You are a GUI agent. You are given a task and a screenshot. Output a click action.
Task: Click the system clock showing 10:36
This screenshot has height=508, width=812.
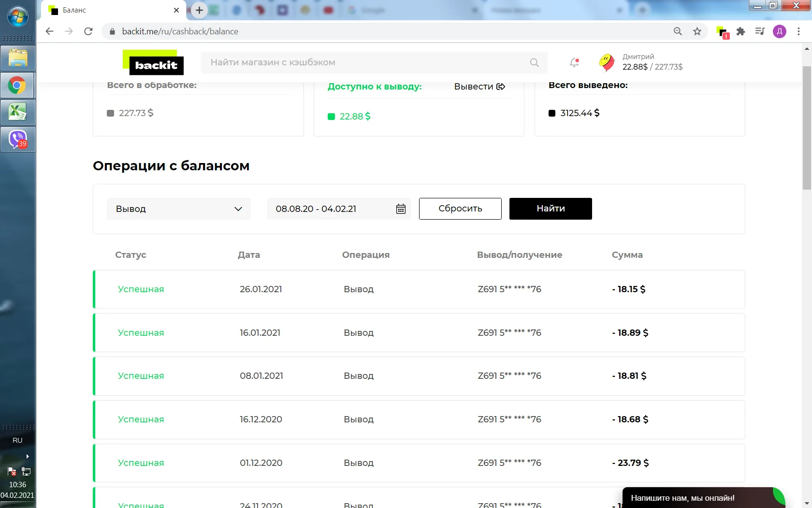pos(17,485)
